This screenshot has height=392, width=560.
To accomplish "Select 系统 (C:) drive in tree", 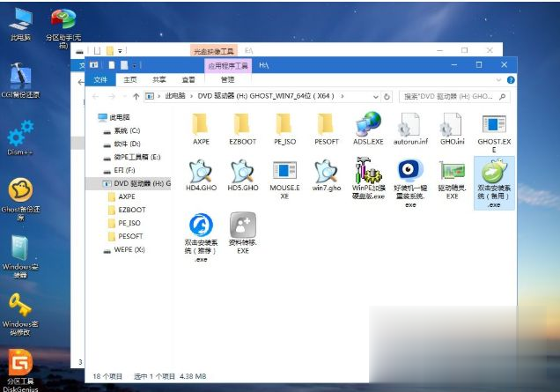I will click(122, 130).
